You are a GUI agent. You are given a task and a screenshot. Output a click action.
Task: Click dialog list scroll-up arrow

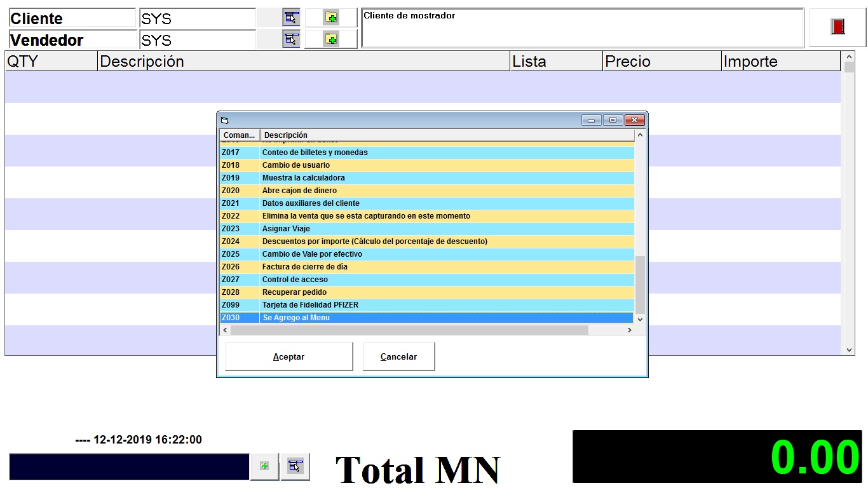pyautogui.click(x=640, y=135)
